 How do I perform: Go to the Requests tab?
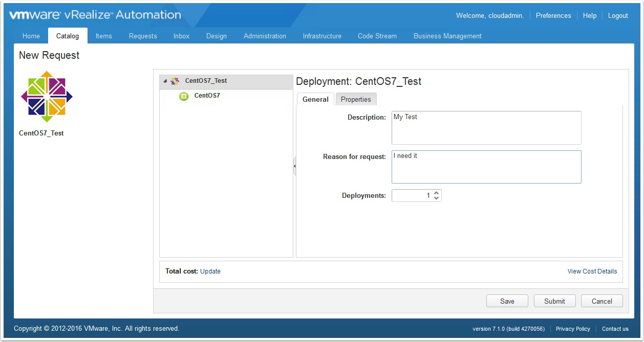[x=143, y=36]
